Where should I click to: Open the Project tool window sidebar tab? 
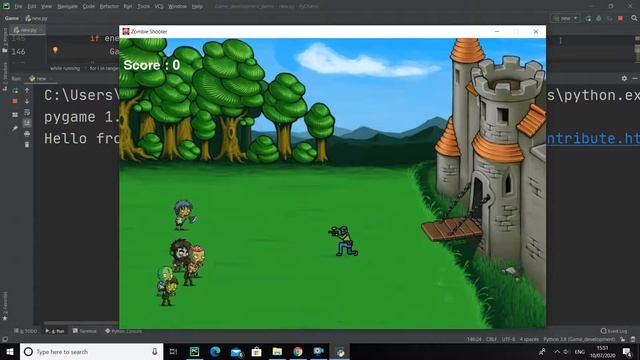5,41
